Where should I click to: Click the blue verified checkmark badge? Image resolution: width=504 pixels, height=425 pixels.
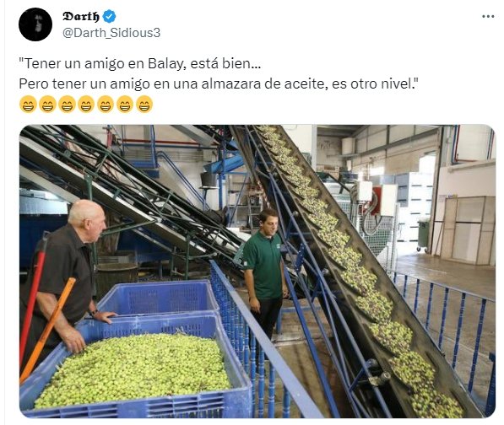coord(109,16)
